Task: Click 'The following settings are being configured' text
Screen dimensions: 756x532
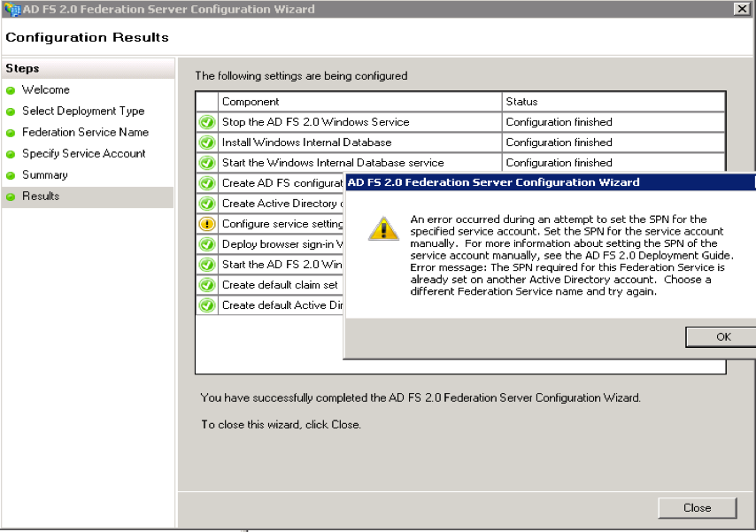Action: pyautogui.click(x=301, y=76)
